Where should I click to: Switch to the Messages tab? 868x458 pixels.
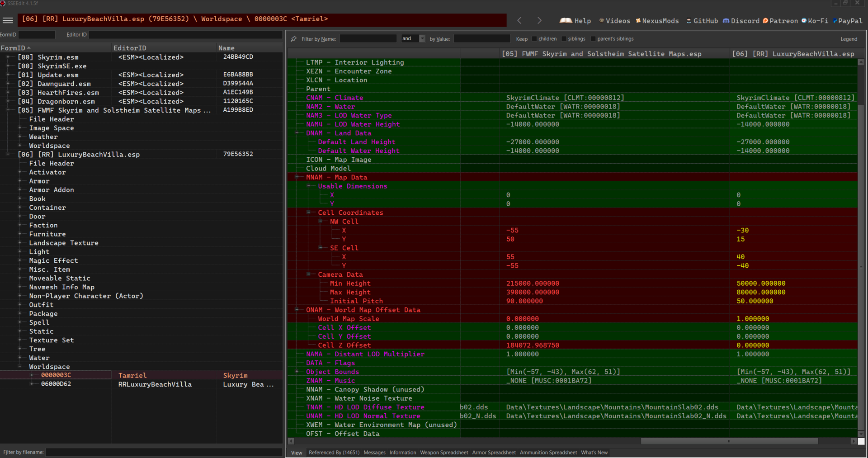[374, 453]
